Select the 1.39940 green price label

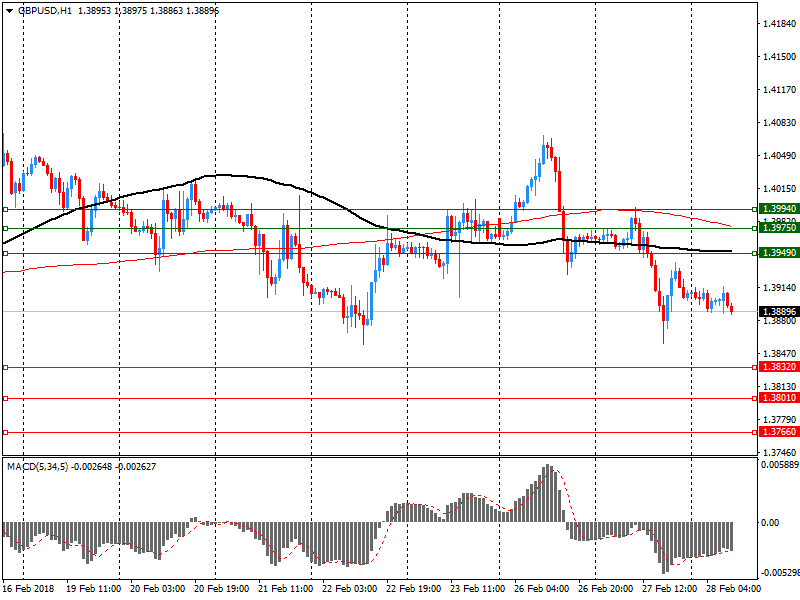(777, 209)
